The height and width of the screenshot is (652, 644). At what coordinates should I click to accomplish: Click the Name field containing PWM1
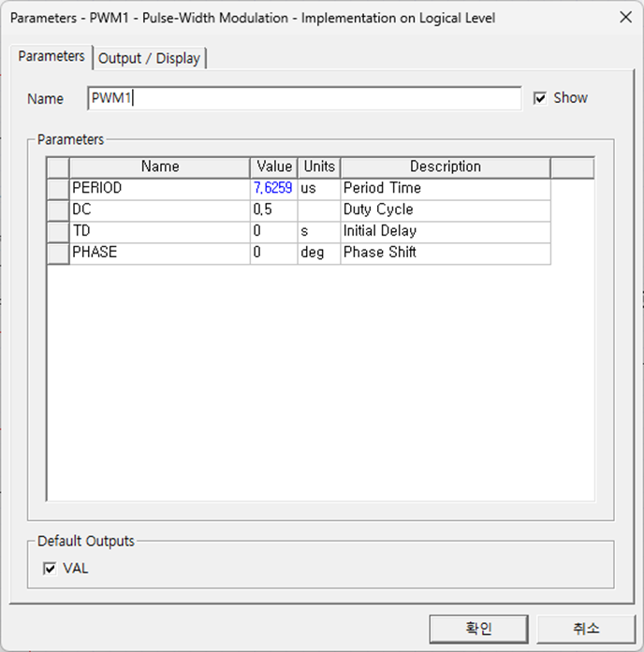304,98
